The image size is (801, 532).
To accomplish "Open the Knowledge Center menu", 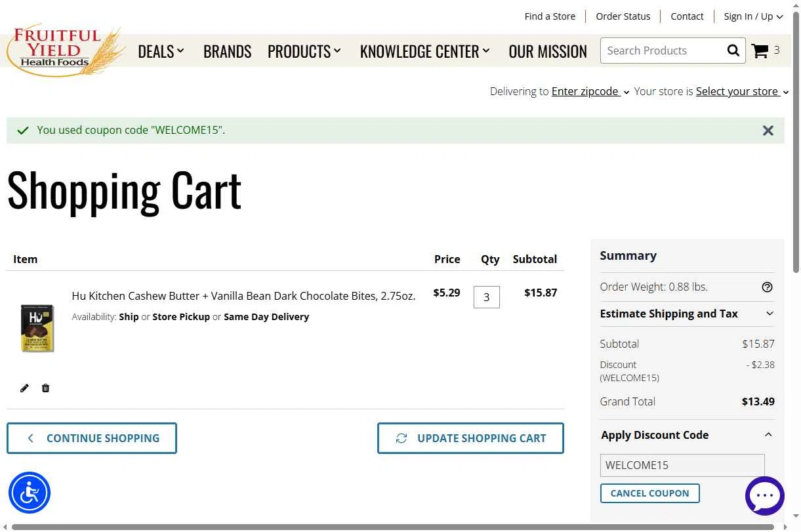I will click(425, 51).
